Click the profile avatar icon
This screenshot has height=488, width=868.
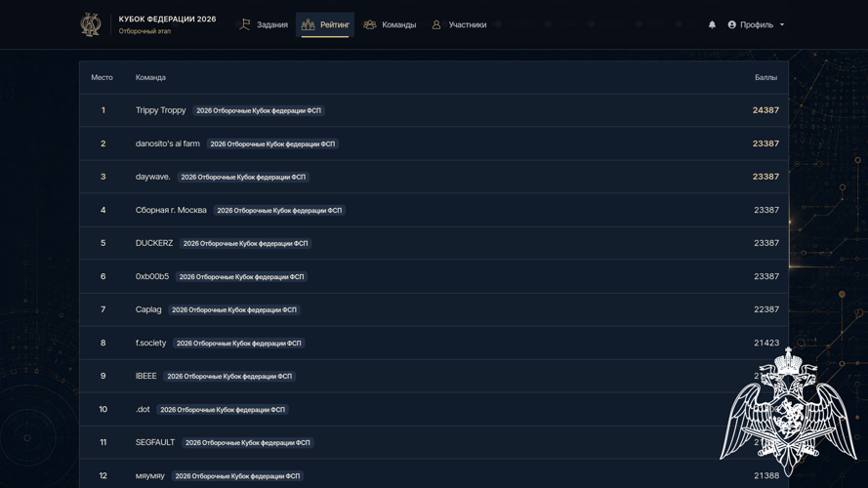click(732, 25)
